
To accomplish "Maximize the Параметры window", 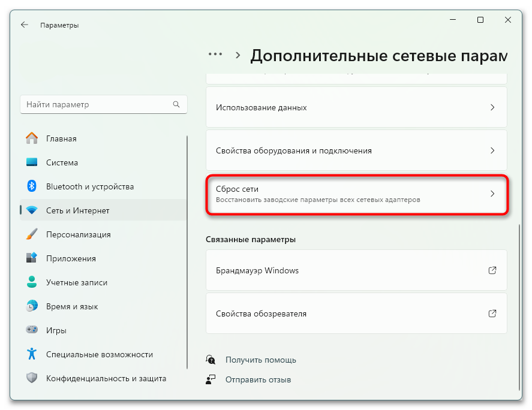I will click(x=480, y=20).
